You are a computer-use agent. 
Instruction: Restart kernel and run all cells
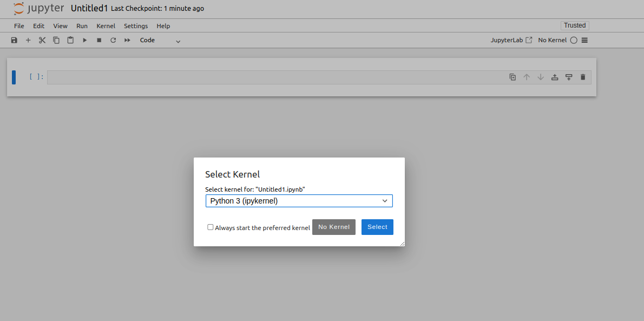click(127, 40)
